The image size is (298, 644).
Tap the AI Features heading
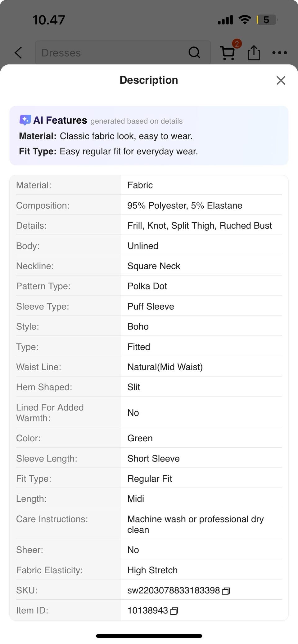[60, 120]
